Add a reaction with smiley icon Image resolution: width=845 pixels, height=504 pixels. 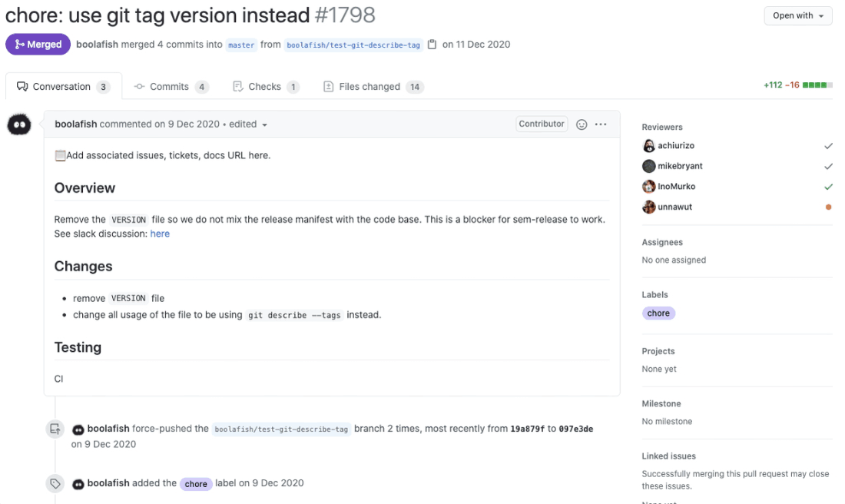tap(582, 124)
